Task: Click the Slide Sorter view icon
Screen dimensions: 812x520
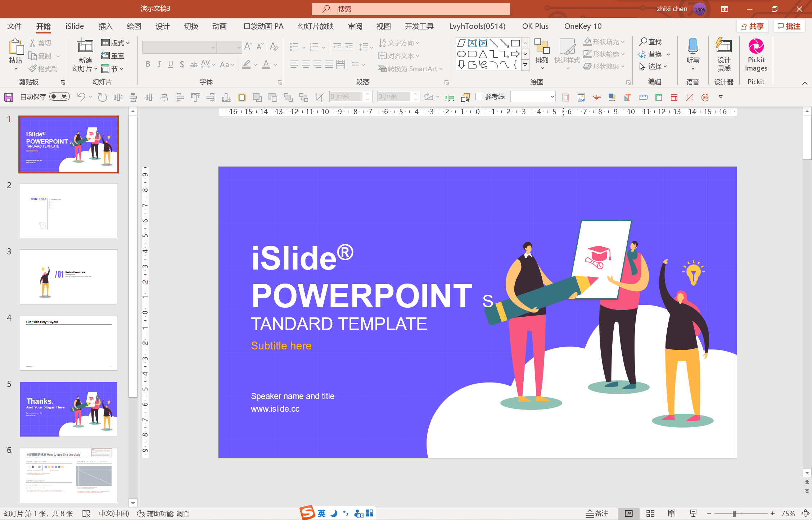Action: click(650, 514)
